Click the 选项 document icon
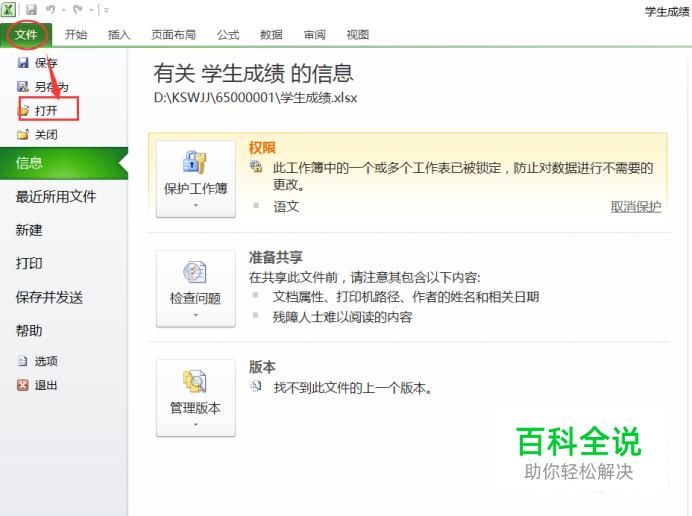 click(23, 361)
